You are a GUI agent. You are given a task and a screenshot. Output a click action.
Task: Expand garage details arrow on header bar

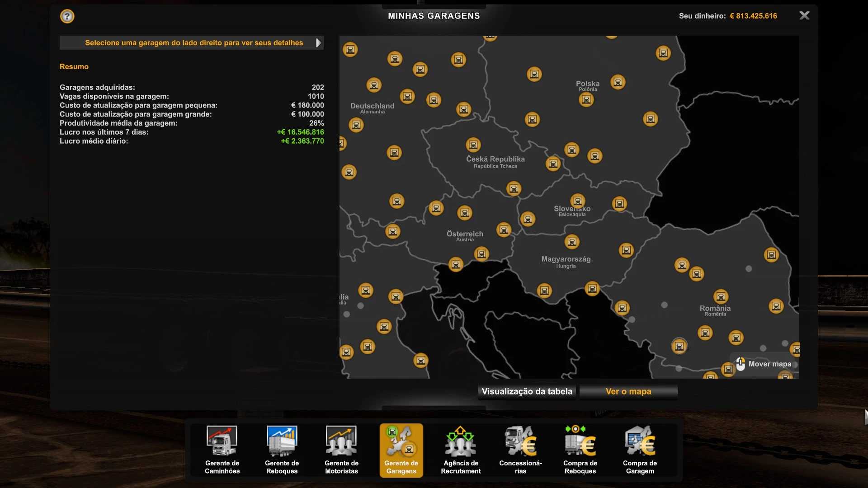pyautogui.click(x=318, y=43)
